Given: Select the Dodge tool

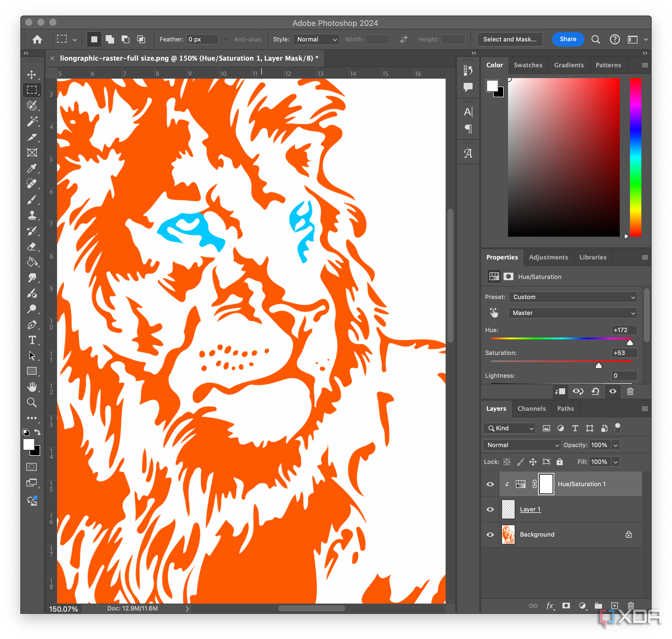Looking at the screenshot, I should (x=32, y=309).
